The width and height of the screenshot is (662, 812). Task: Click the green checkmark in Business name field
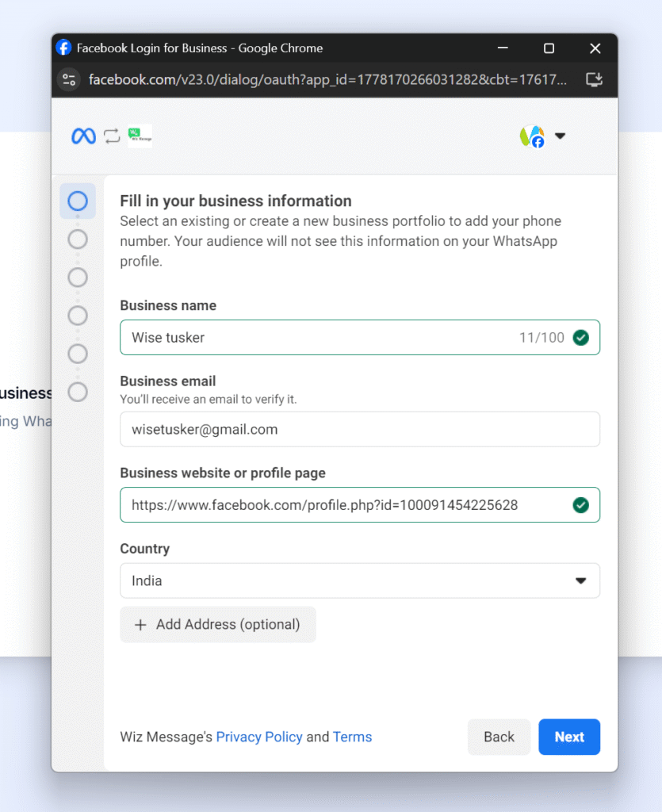point(581,338)
